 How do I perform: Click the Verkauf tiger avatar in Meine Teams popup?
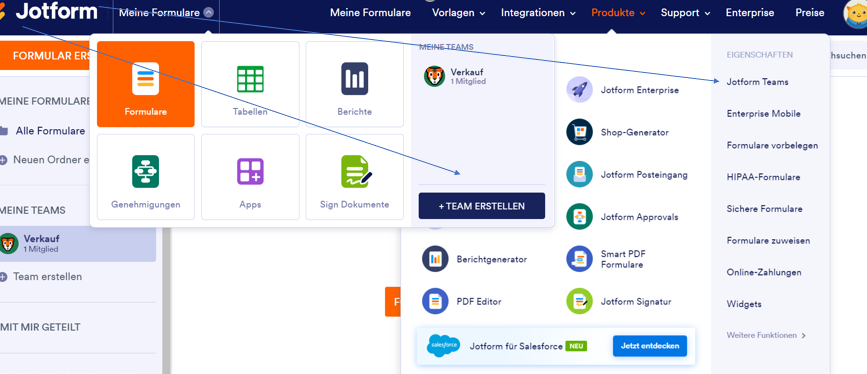point(435,76)
